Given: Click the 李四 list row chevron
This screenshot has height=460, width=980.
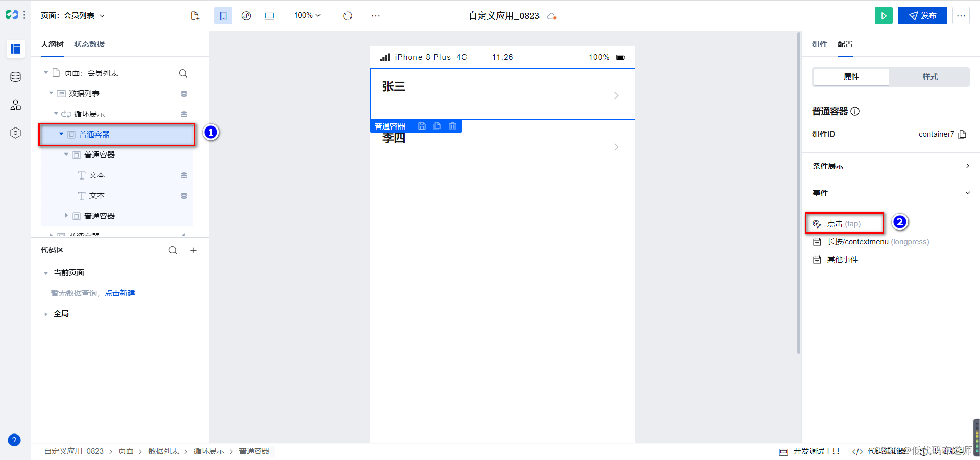Looking at the screenshot, I should coord(616,147).
